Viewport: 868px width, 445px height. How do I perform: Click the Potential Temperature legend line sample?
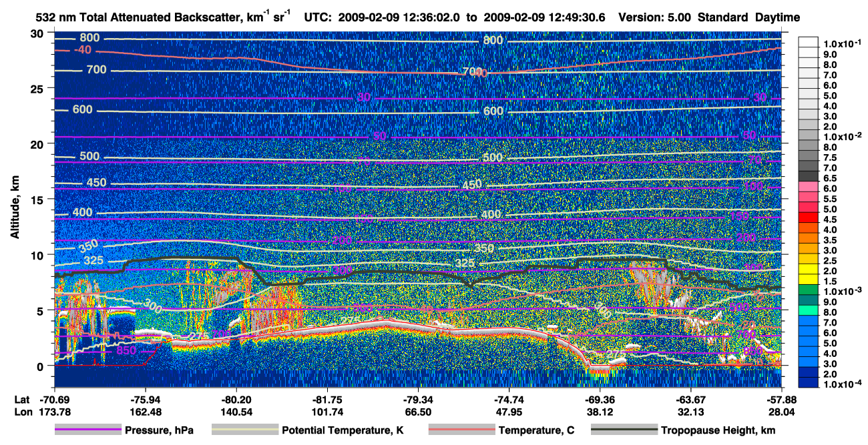244,430
